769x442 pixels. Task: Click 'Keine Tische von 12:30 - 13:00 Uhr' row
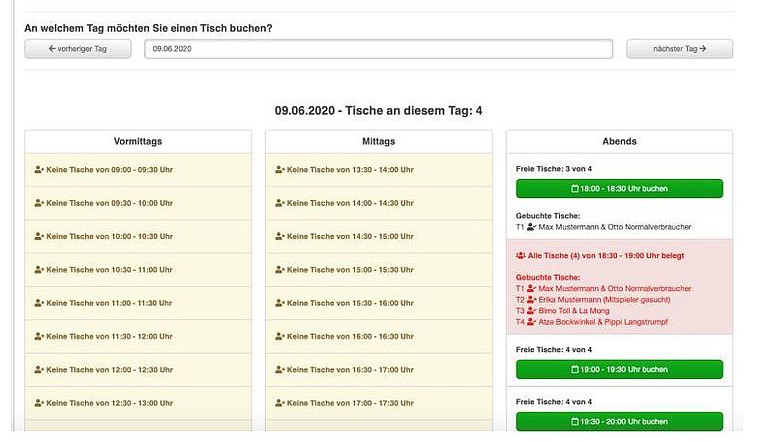point(138,403)
